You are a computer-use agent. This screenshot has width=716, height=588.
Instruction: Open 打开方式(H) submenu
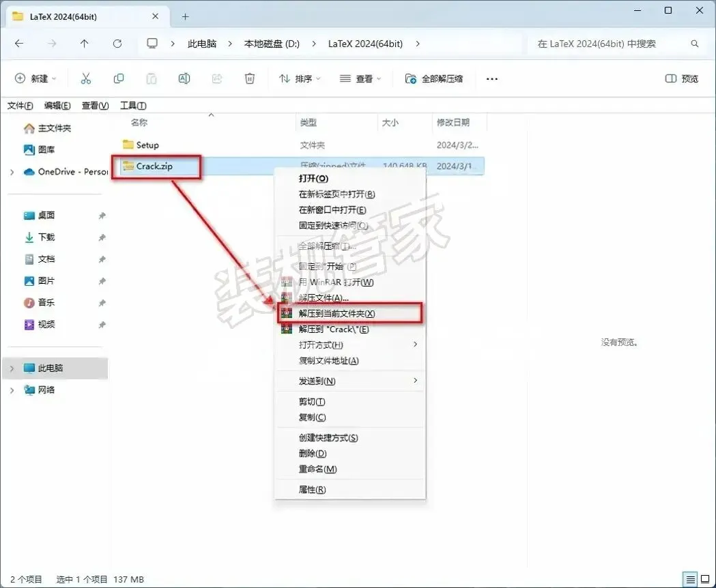pyautogui.click(x=349, y=344)
